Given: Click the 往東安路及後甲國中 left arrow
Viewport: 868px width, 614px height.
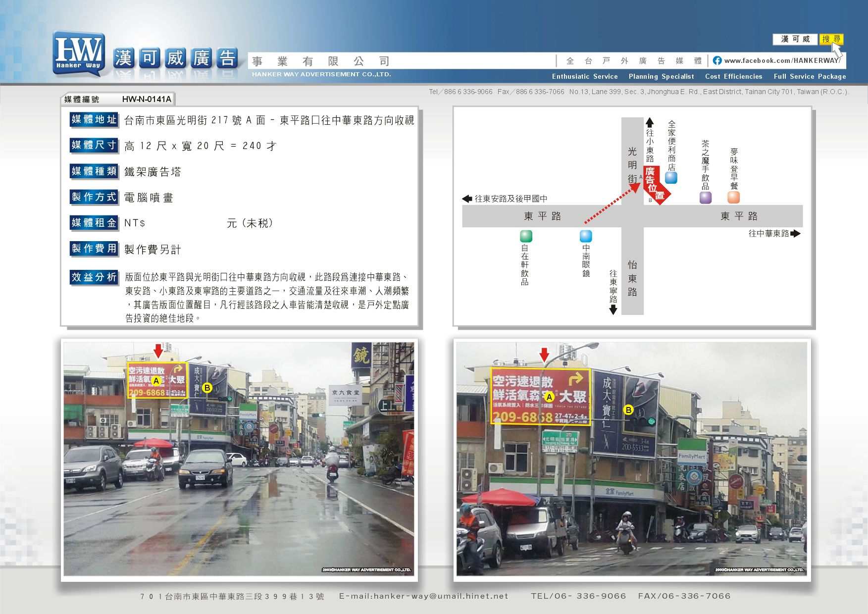Looking at the screenshot, I should pos(467,199).
